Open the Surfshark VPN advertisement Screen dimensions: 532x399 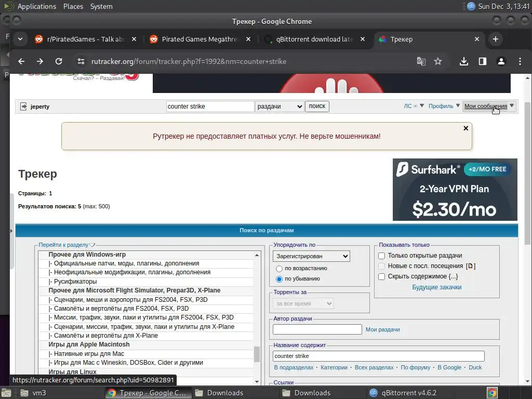point(455,190)
